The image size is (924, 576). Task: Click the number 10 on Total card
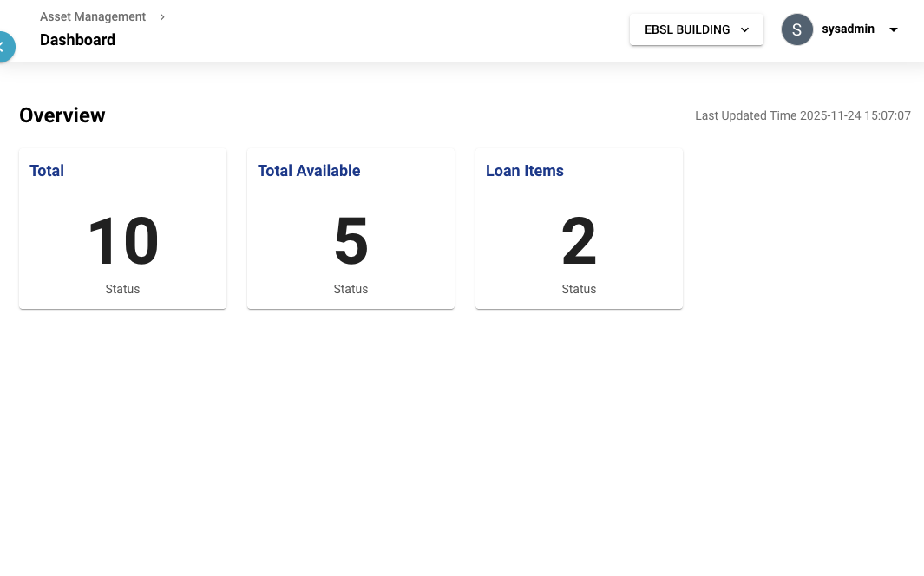tap(122, 241)
